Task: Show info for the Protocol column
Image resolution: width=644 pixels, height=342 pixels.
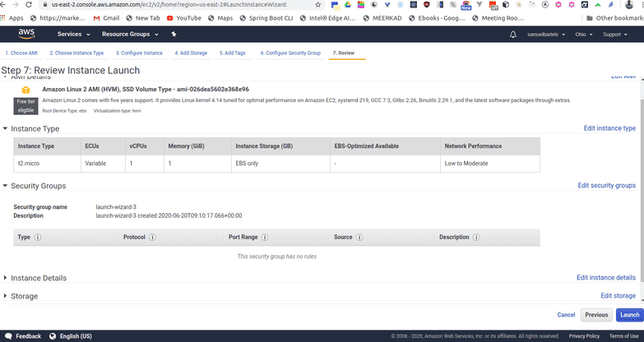Action: click(152, 238)
